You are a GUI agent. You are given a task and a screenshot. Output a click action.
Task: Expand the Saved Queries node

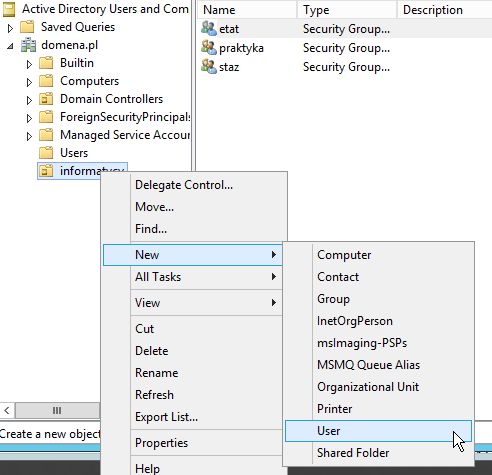pos(10,28)
